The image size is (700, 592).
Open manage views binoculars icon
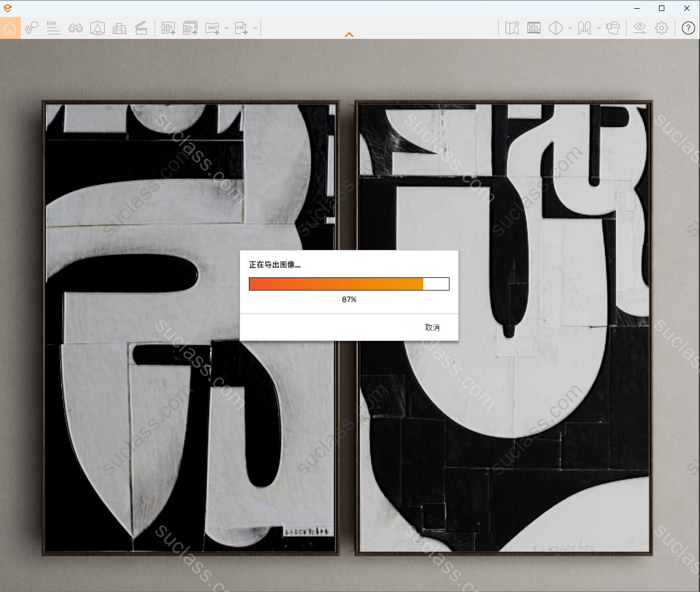click(76, 28)
